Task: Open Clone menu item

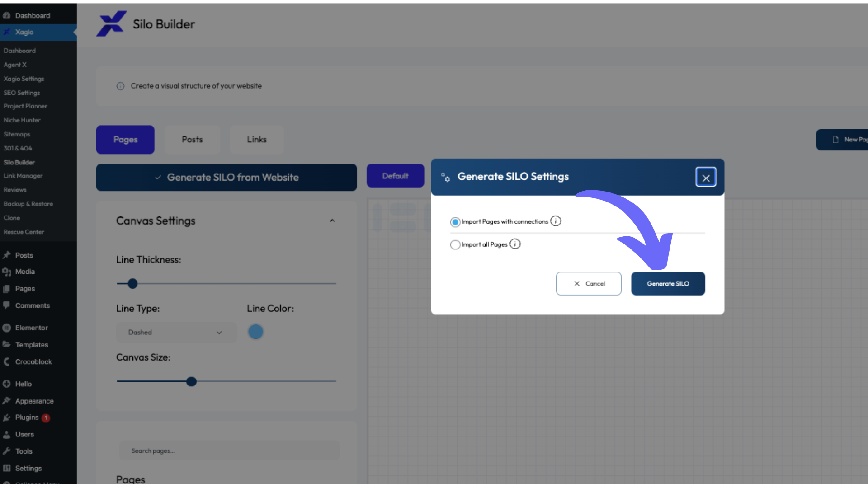Action: click(12, 218)
